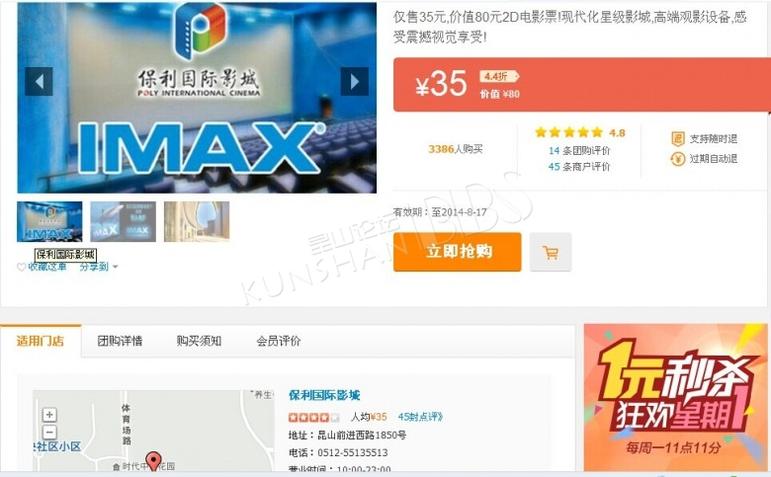Click the 支持随时退 refund icon
This screenshot has height=477, width=771.
pyautogui.click(x=678, y=139)
